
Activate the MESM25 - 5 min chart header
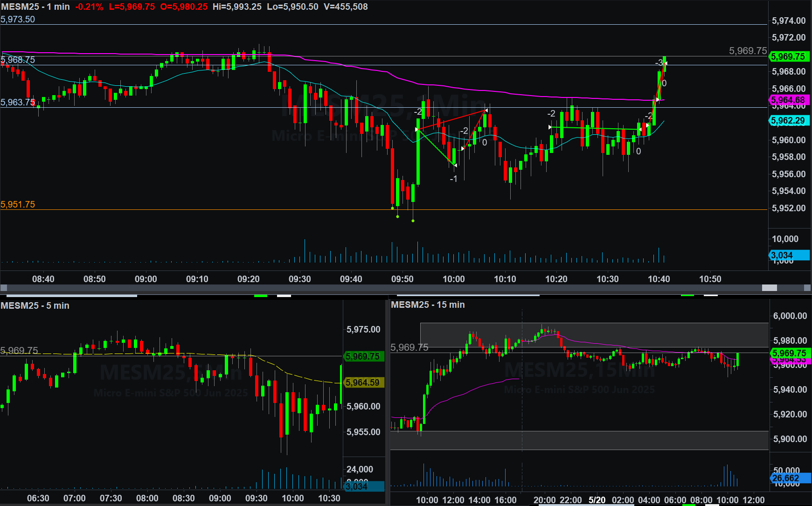[x=35, y=305]
